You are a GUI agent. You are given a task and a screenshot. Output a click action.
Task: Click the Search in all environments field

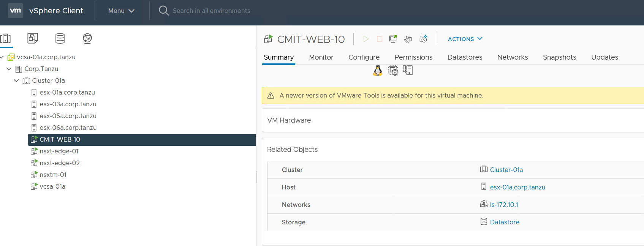[211, 11]
